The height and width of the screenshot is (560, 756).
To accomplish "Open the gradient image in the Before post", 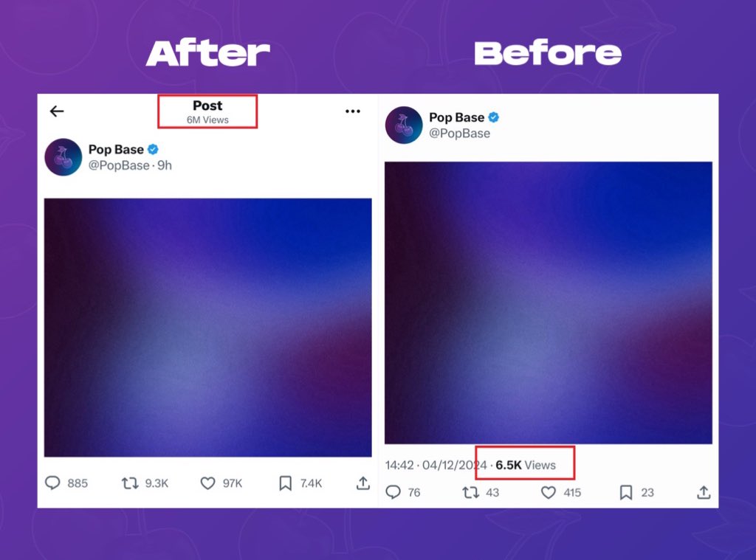I will click(x=549, y=303).
